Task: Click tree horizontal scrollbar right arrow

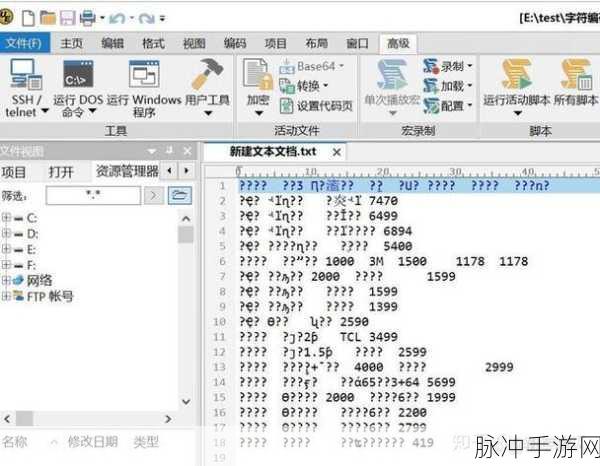Action: click(168, 419)
